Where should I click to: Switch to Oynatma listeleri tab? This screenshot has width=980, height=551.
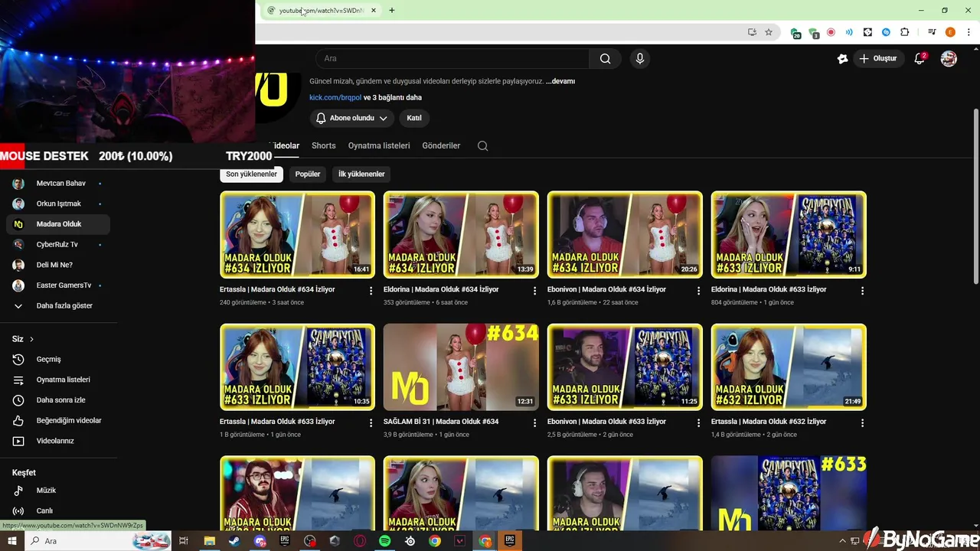point(379,145)
